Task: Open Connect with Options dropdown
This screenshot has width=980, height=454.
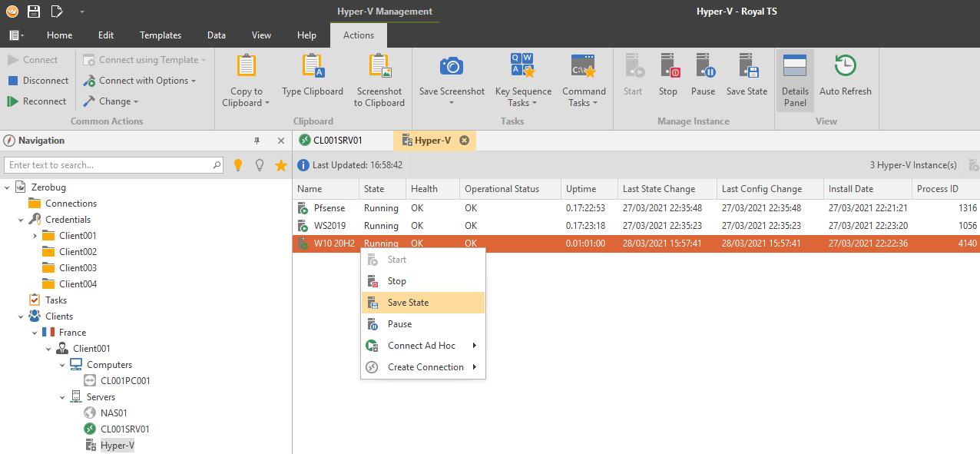Action: coord(141,81)
